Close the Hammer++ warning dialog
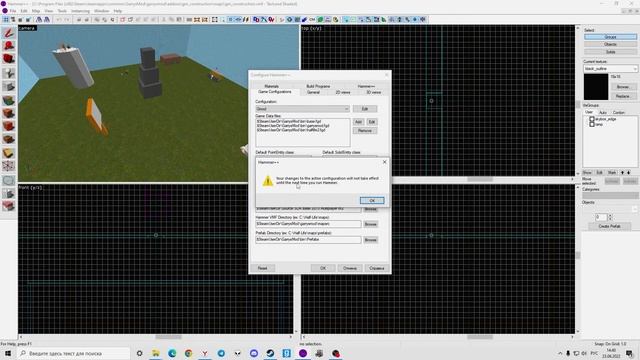Image resolution: width=640 pixels, height=360 pixels. tap(384, 162)
